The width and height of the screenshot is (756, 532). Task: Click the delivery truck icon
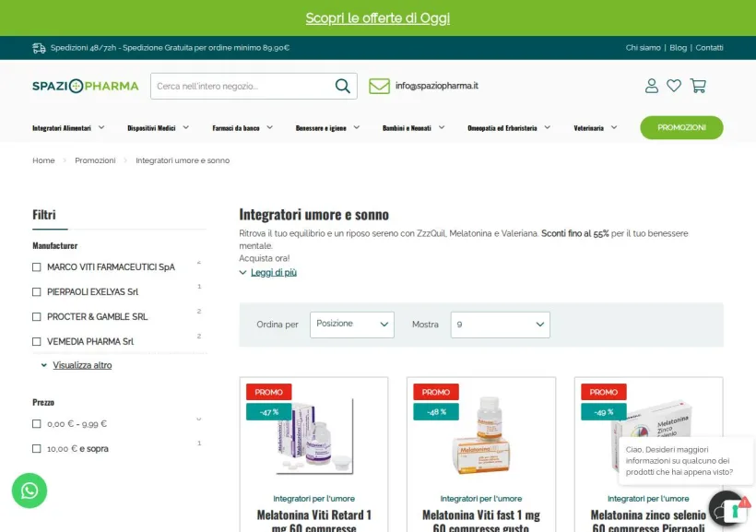coord(39,48)
